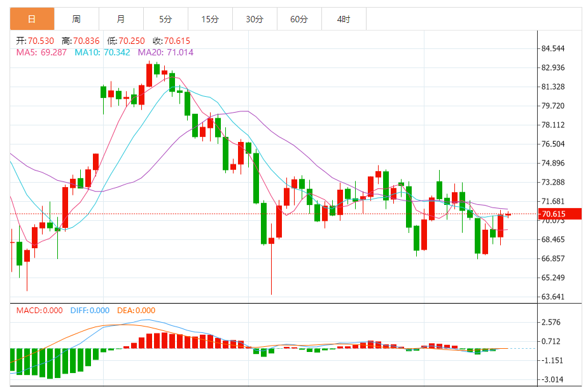Click the red current price tag 70.615

click(x=559, y=214)
